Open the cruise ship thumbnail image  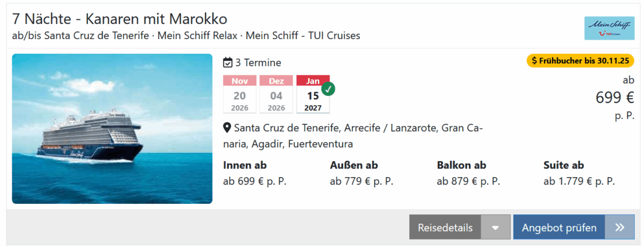click(x=112, y=129)
